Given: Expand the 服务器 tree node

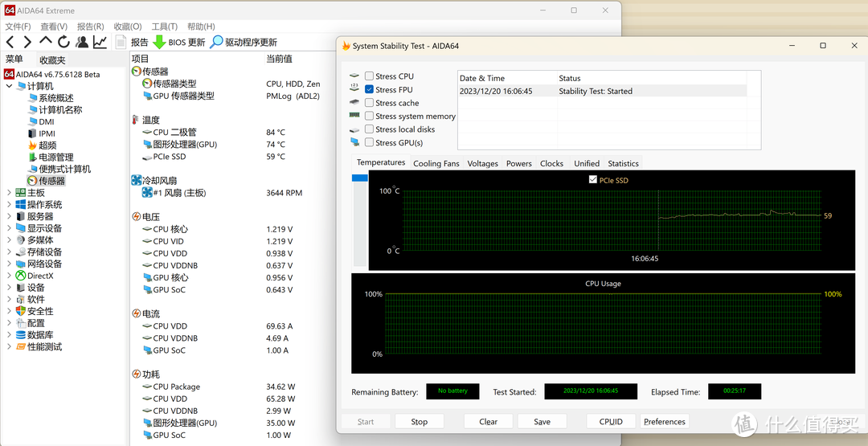Looking at the screenshot, I should click(x=9, y=216).
